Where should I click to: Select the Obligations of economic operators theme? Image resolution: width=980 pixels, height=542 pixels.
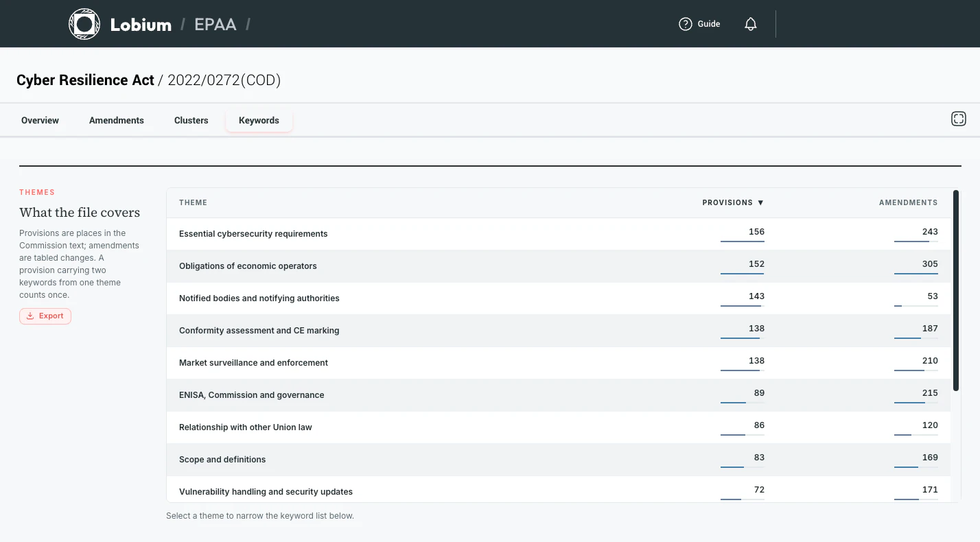pyautogui.click(x=559, y=266)
